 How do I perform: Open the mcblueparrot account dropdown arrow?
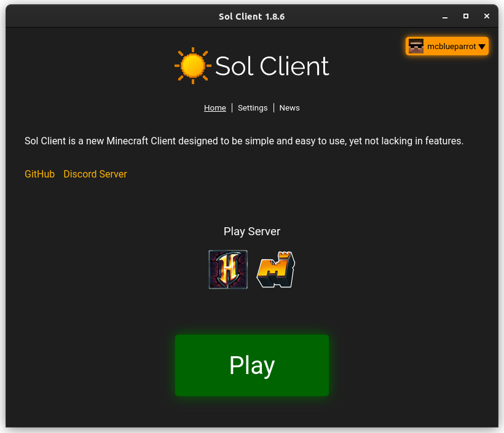481,47
